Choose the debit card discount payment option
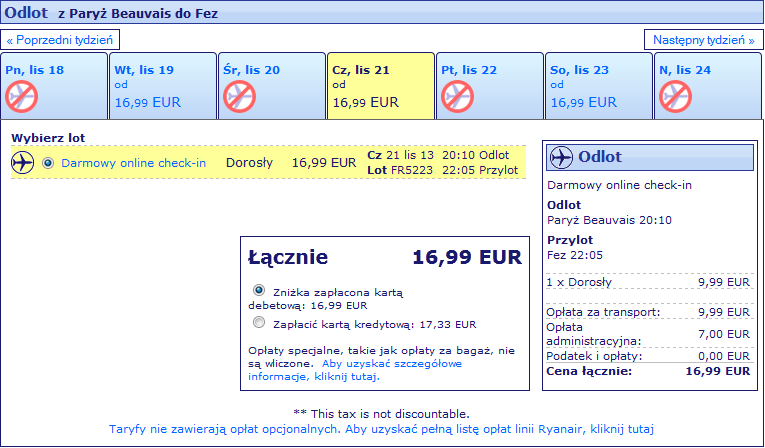Viewport: 765px width, 448px height. 259,290
